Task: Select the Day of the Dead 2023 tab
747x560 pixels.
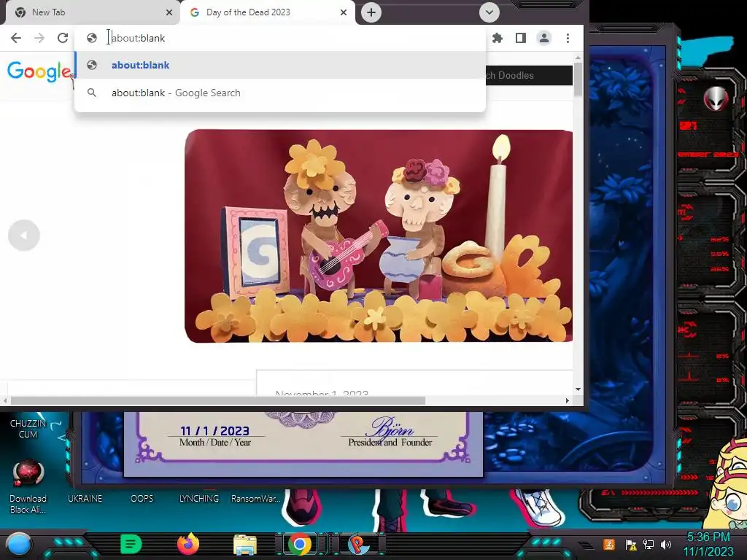Action: 267,12
